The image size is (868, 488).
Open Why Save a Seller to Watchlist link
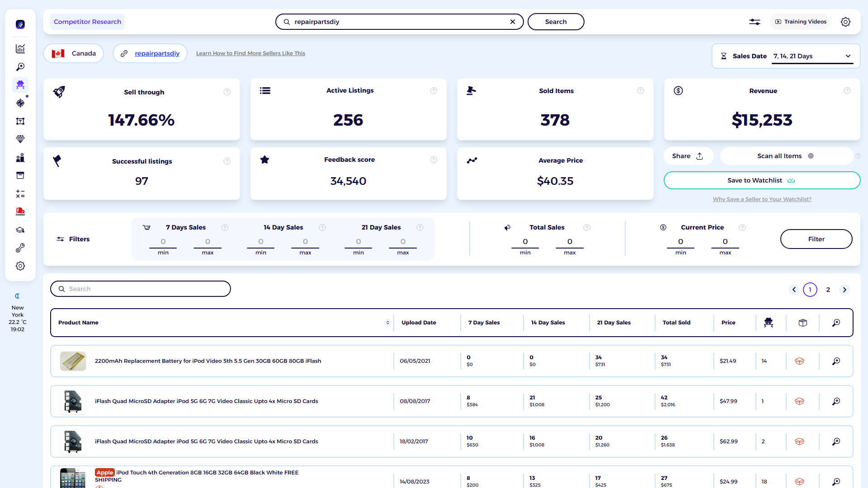tap(762, 199)
